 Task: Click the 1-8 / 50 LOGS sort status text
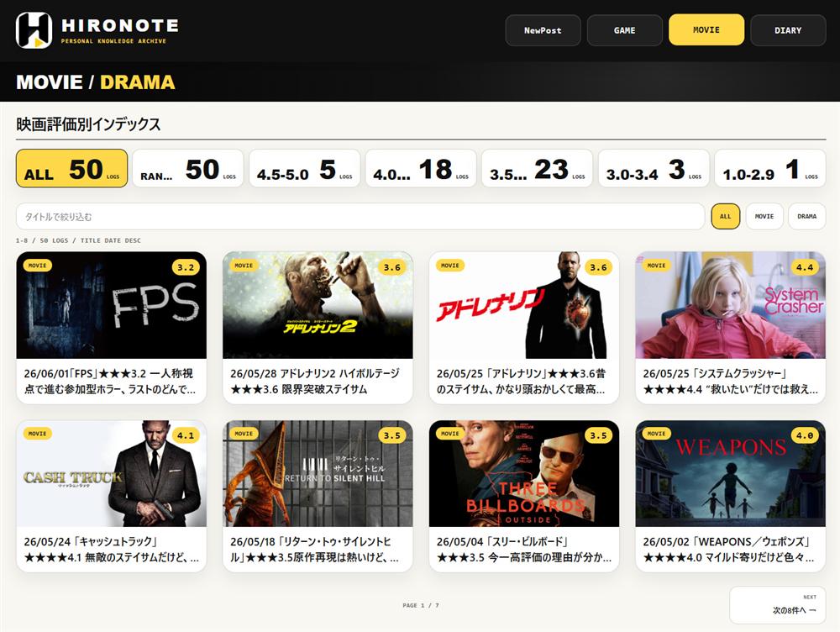79,240
